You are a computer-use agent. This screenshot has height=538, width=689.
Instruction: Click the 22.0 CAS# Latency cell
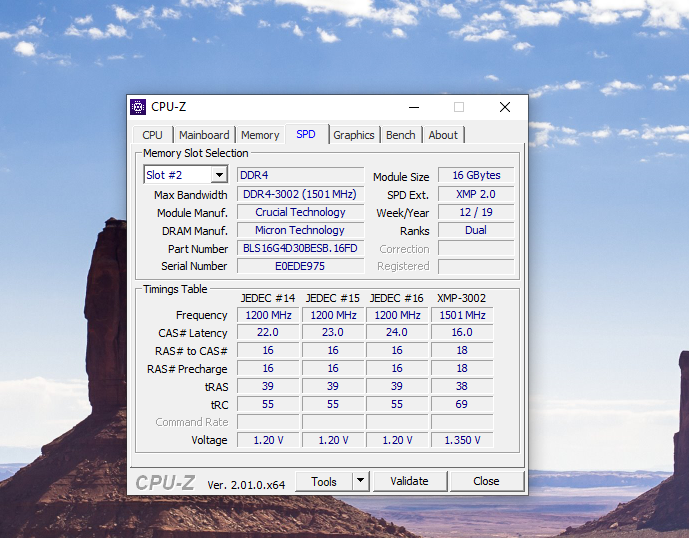(x=268, y=332)
